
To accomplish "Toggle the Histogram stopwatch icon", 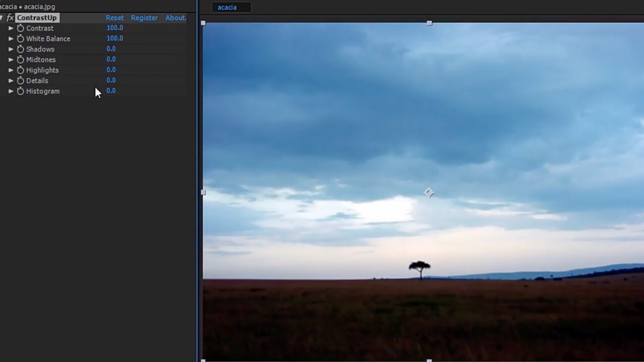I will (20, 91).
